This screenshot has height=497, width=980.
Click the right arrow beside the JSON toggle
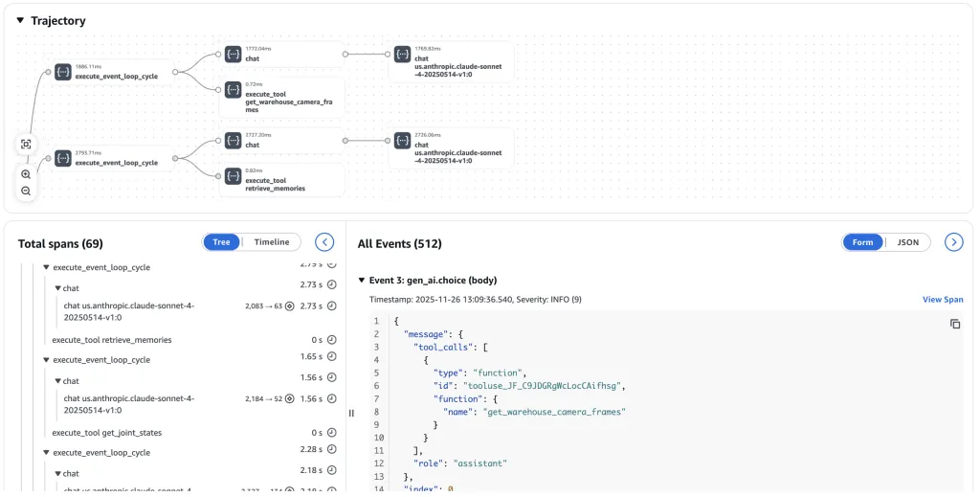[x=953, y=242]
